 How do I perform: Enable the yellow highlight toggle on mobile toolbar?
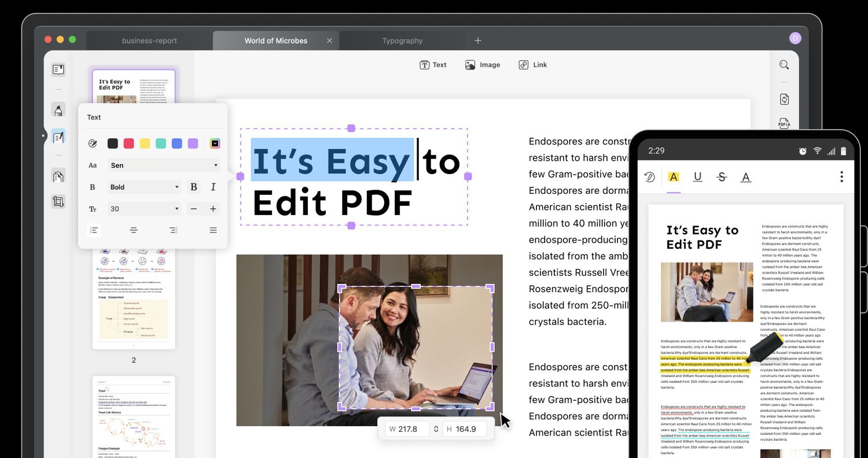tap(673, 177)
